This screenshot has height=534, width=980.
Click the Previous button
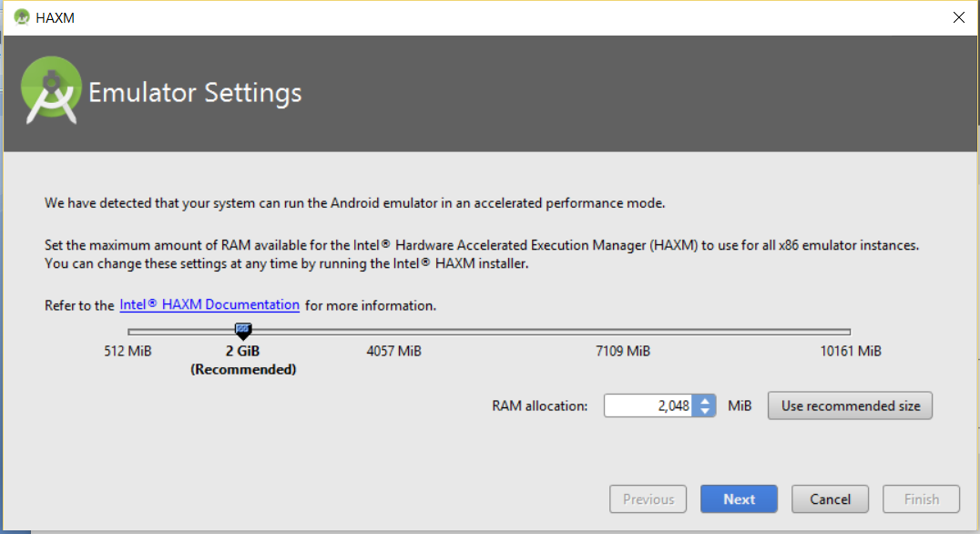pyautogui.click(x=648, y=499)
